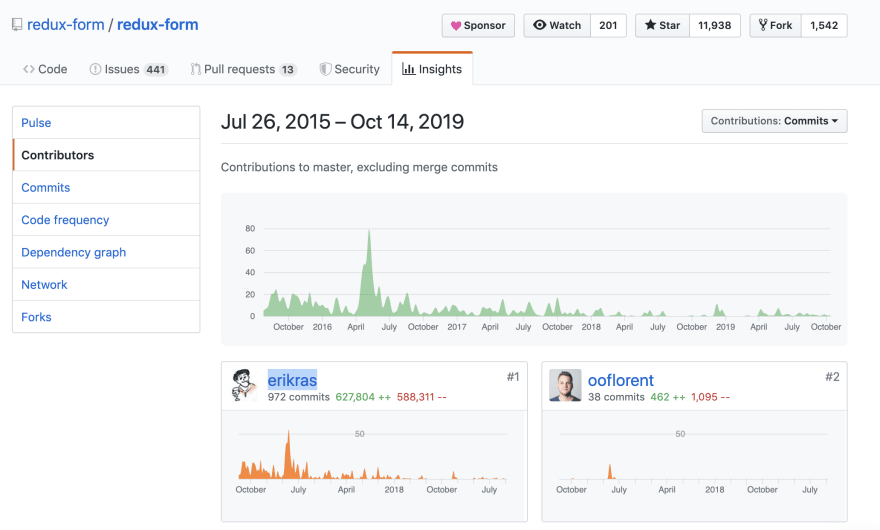Fork the repository

coord(776,25)
